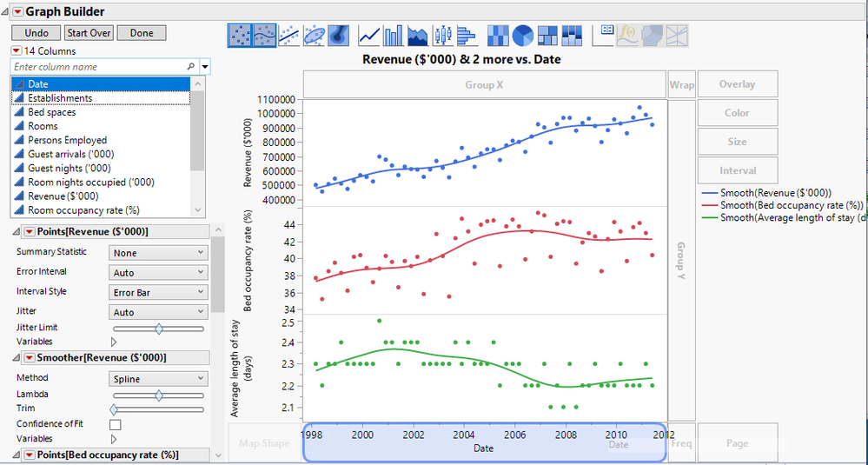The height and width of the screenshot is (465, 868).
Task: Click the Interval drop zone
Action: (738, 170)
